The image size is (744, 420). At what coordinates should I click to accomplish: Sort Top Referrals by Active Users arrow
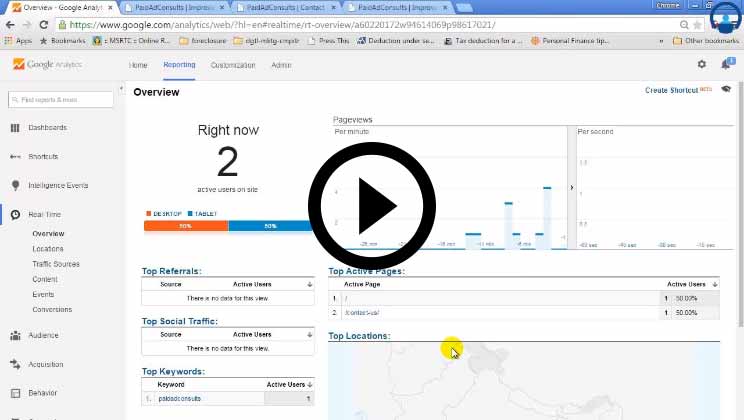click(309, 285)
